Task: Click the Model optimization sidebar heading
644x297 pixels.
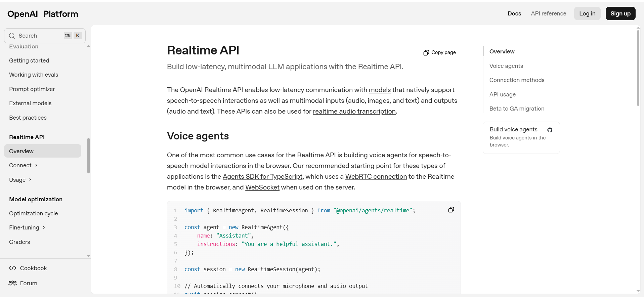Action: (x=36, y=199)
